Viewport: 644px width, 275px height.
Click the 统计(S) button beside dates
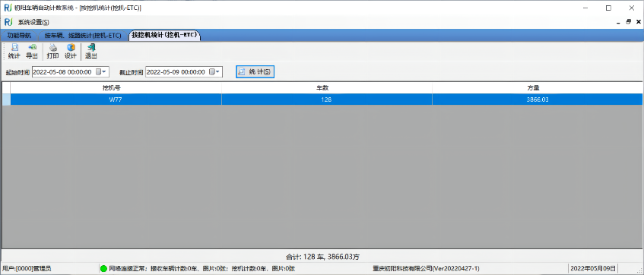255,72
